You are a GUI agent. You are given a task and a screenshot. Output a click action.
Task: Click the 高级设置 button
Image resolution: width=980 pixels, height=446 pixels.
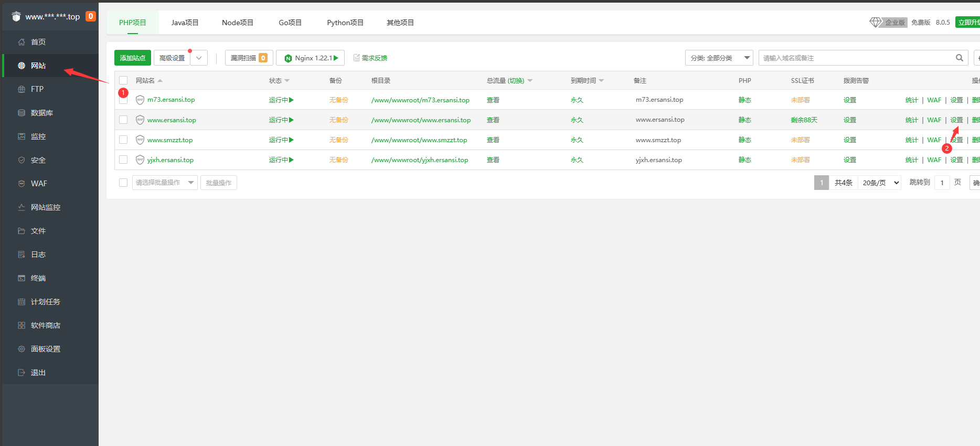tap(172, 58)
